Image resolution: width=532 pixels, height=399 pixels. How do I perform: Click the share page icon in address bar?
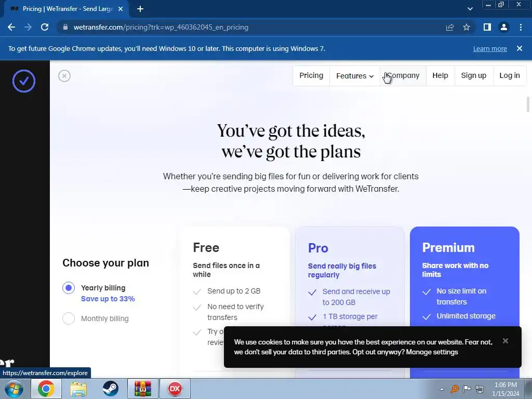450,27
